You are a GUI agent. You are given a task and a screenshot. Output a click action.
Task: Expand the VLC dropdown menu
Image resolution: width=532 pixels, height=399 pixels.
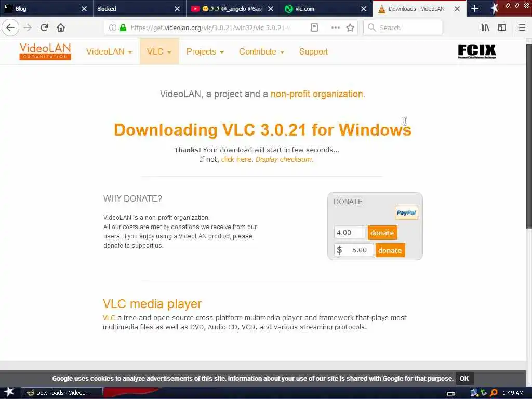(159, 51)
